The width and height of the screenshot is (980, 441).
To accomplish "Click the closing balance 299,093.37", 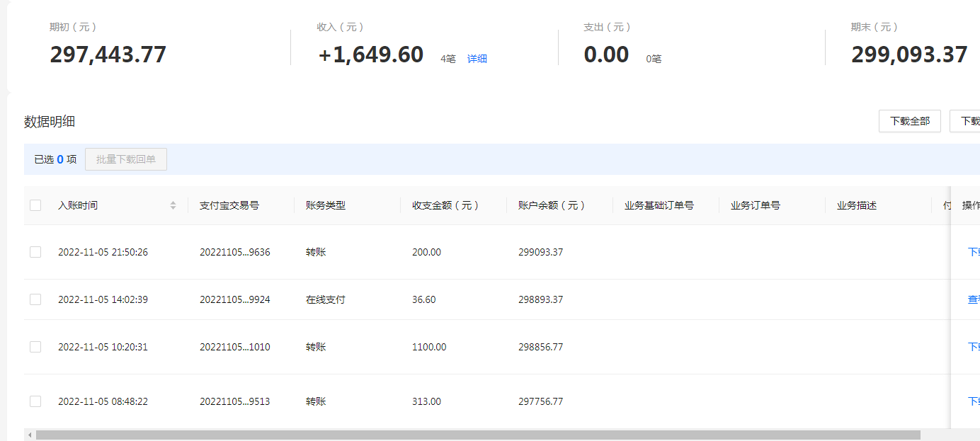I will (x=909, y=55).
